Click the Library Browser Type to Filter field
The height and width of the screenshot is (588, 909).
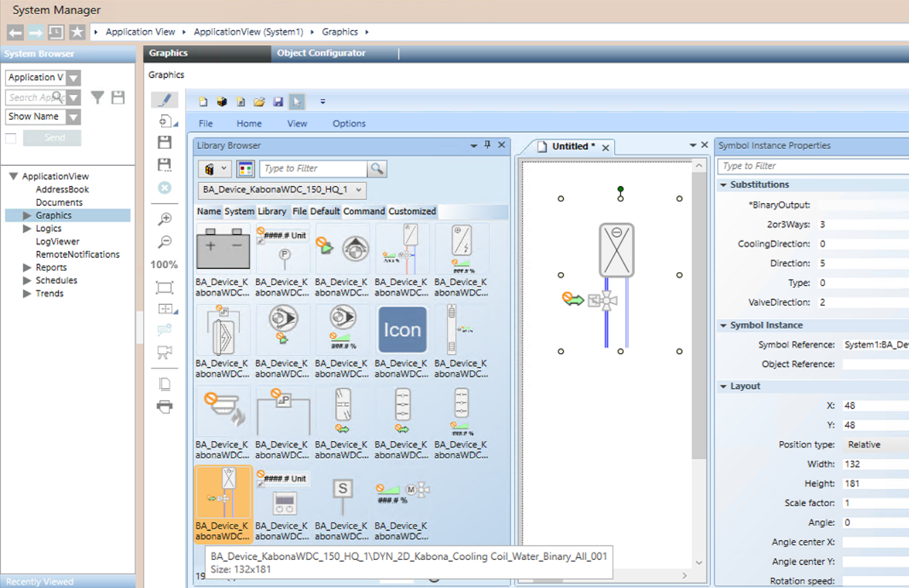pos(313,168)
